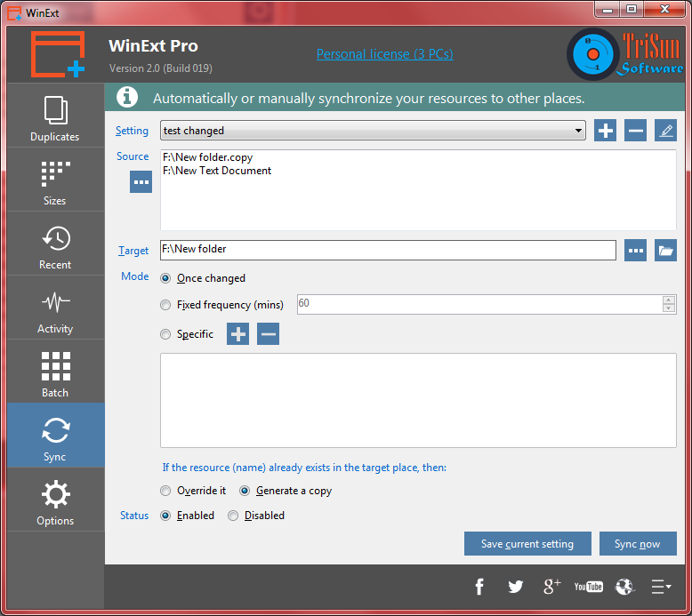The height and width of the screenshot is (616, 692).
Task: Browse for target folder with ellipsis button
Action: tap(635, 251)
